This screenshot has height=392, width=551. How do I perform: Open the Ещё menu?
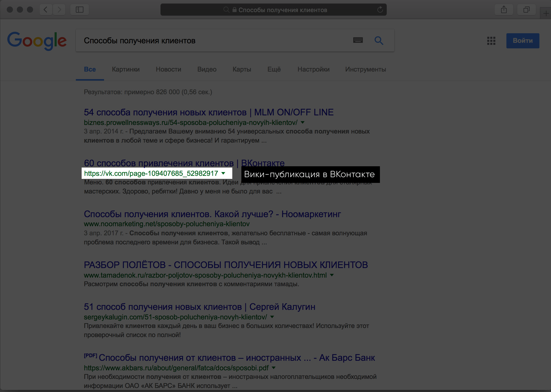pos(274,69)
